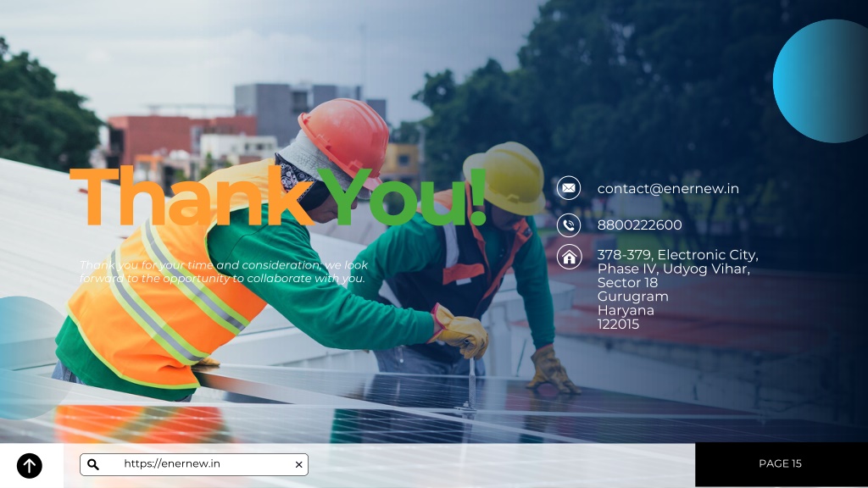
Task: Click the https://enernew.in address field
Action: point(194,464)
